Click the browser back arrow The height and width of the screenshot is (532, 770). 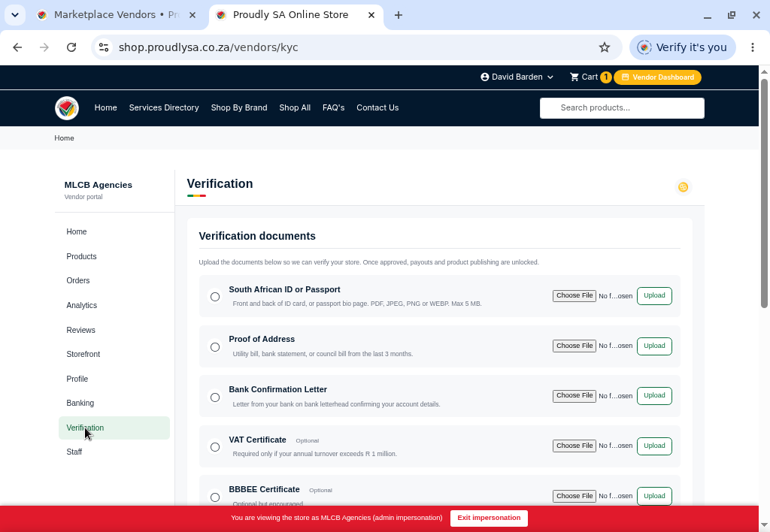coord(17,47)
